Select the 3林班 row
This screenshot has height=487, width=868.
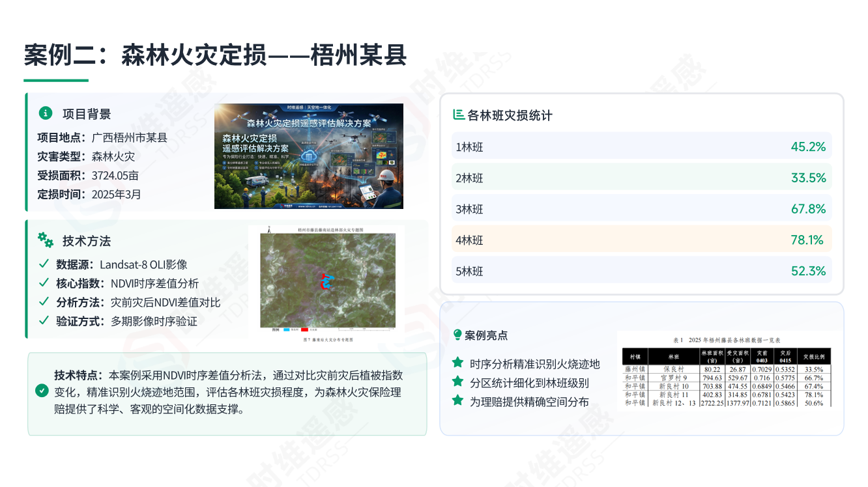642,209
